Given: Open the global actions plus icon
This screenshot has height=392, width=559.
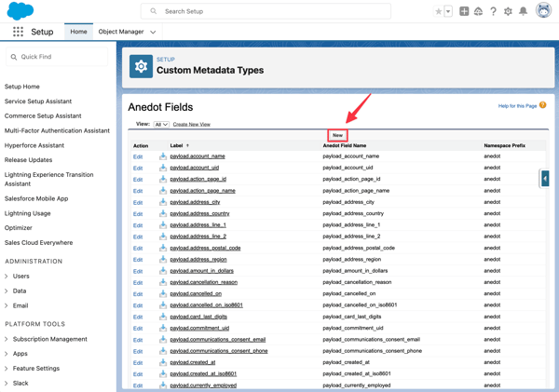Looking at the screenshot, I should pyautogui.click(x=464, y=11).
